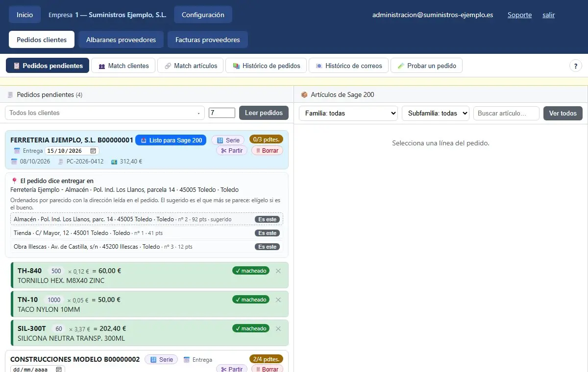
Task: Remove the TN-10 line with its X
Action: click(x=278, y=300)
